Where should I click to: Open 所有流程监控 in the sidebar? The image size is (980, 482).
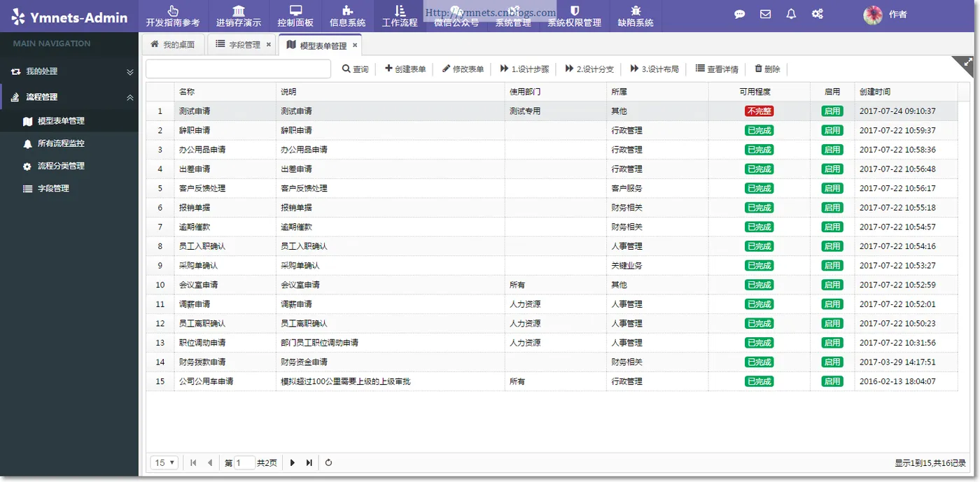(69, 143)
